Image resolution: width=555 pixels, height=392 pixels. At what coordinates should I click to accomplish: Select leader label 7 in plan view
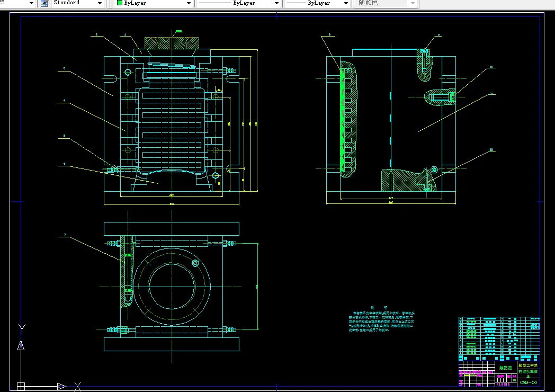(65, 235)
